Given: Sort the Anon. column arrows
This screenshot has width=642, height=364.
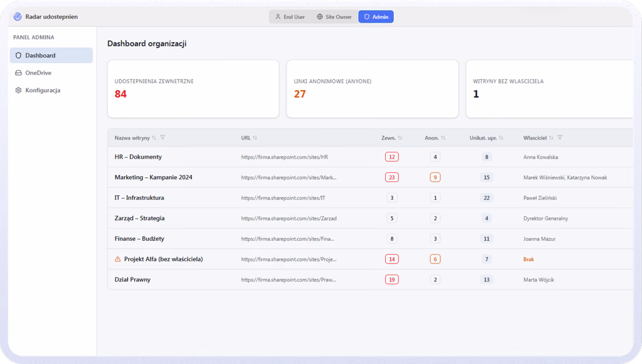Looking at the screenshot, I should (x=443, y=138).
